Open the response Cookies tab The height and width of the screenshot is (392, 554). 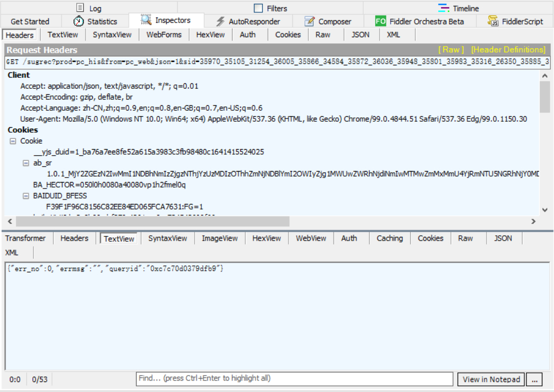coord(431,238)
